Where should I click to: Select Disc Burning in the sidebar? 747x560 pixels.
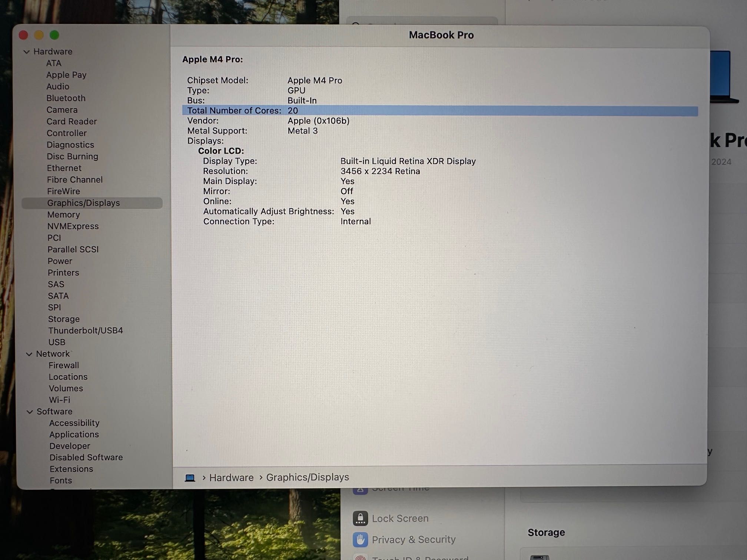[x=72, y=156]
